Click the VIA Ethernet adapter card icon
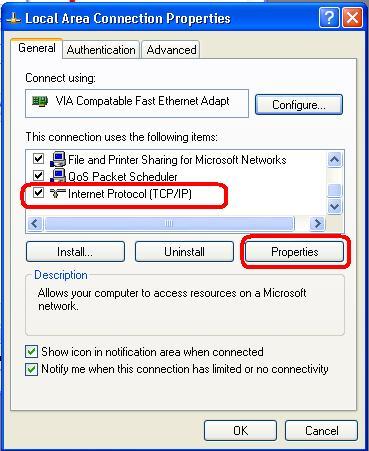The width and height of the screenshot is (369, 451). point(40,101)
